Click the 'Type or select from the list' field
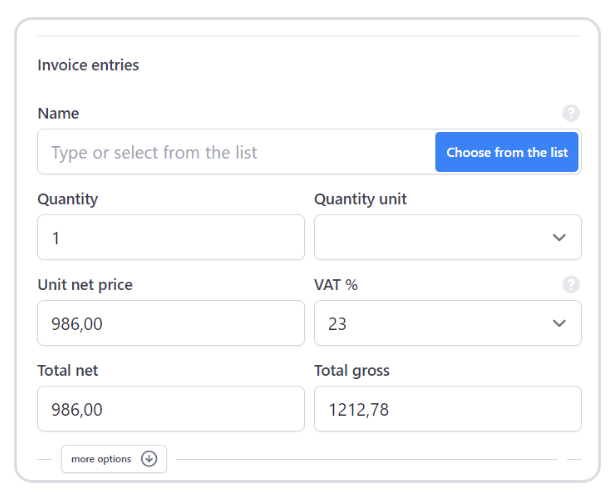The image size is (615, 500). click(236, 152)
